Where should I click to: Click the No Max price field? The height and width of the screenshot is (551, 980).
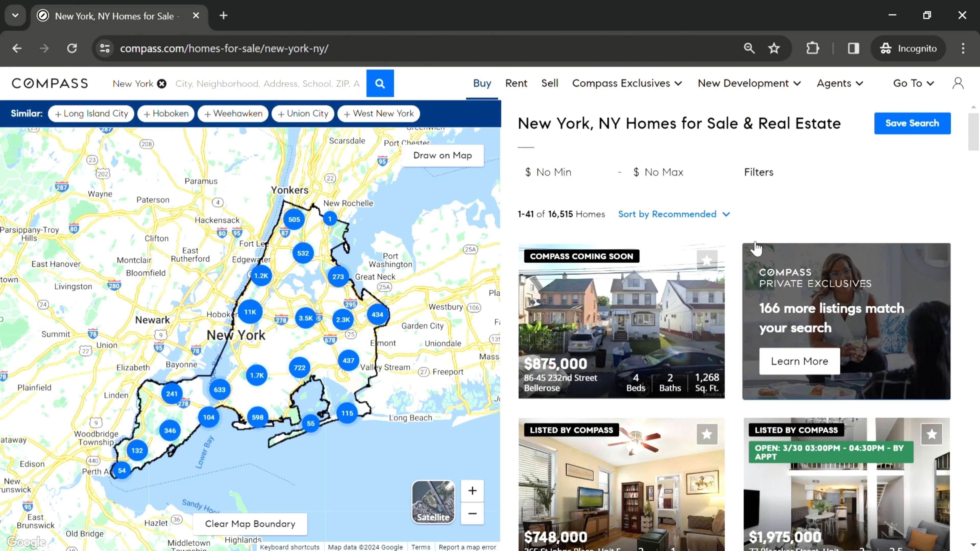pos(664,172)
